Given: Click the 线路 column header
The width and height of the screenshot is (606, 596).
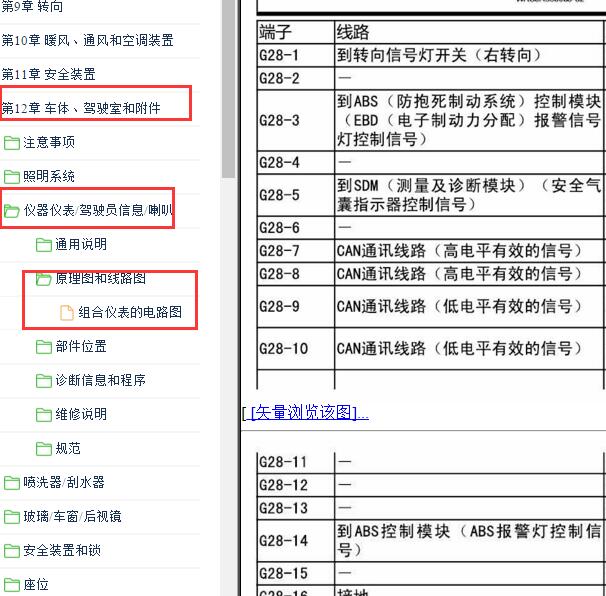Looking at the screenshot, I should point(470,32).
